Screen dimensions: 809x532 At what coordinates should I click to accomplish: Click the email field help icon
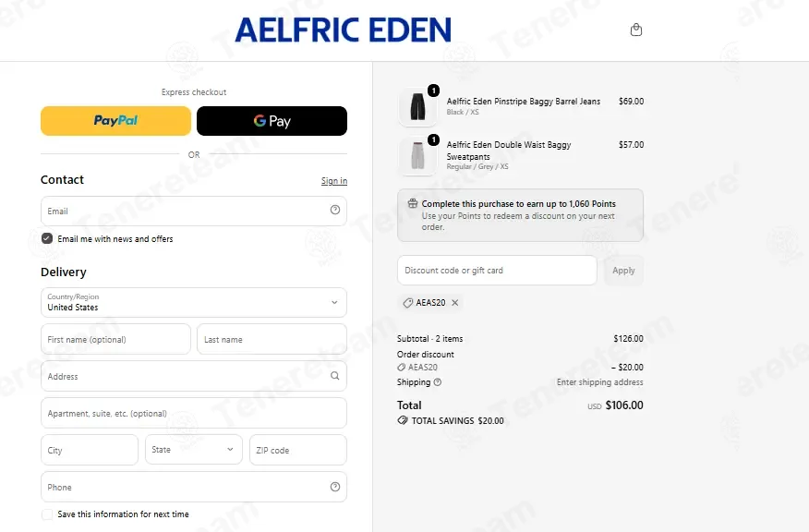pyautogui.click(x=335, y=210)
